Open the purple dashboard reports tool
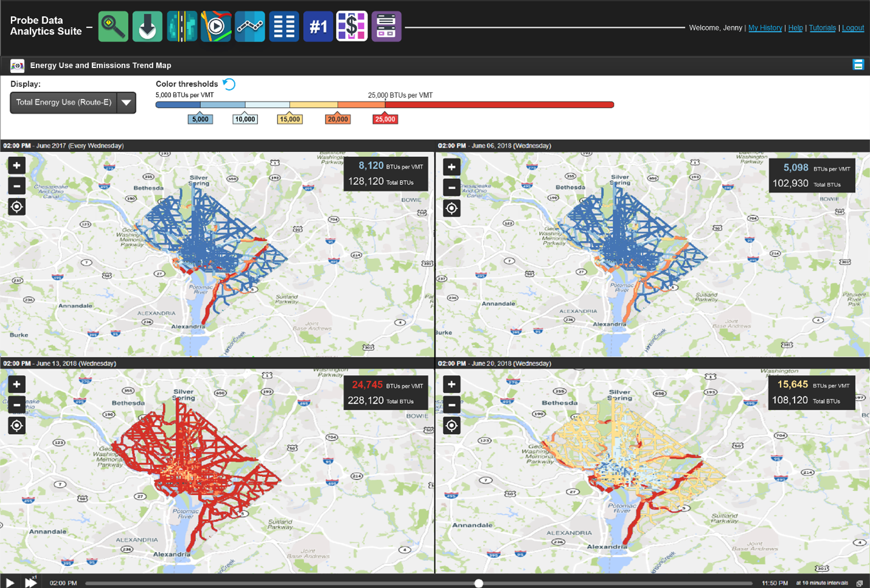 point(386,26)
